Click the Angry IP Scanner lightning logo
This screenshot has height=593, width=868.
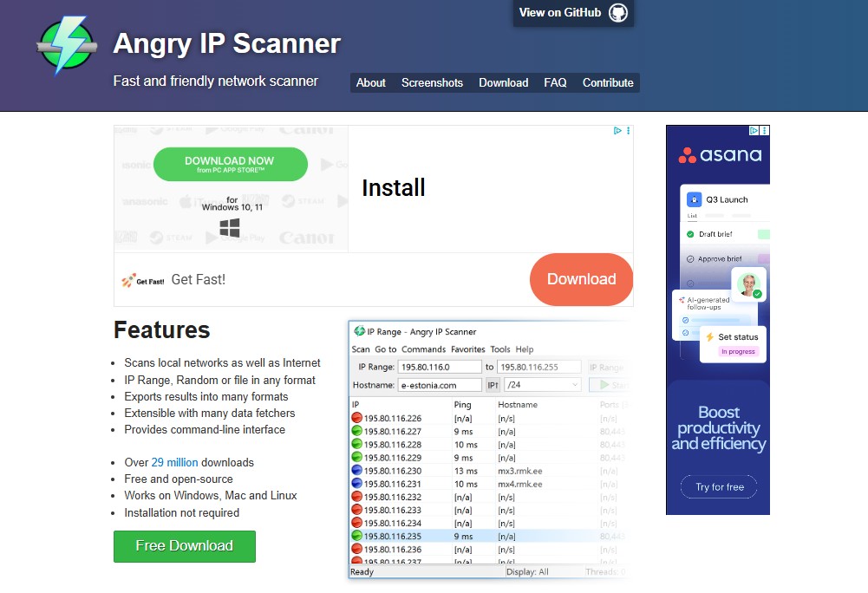pos(67,46)
